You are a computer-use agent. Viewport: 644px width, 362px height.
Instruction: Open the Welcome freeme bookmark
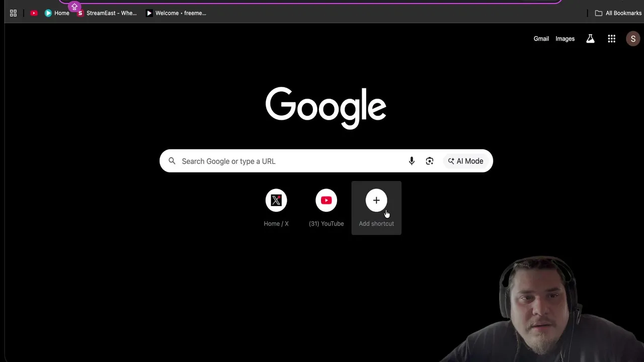click(x=176, y=13)
